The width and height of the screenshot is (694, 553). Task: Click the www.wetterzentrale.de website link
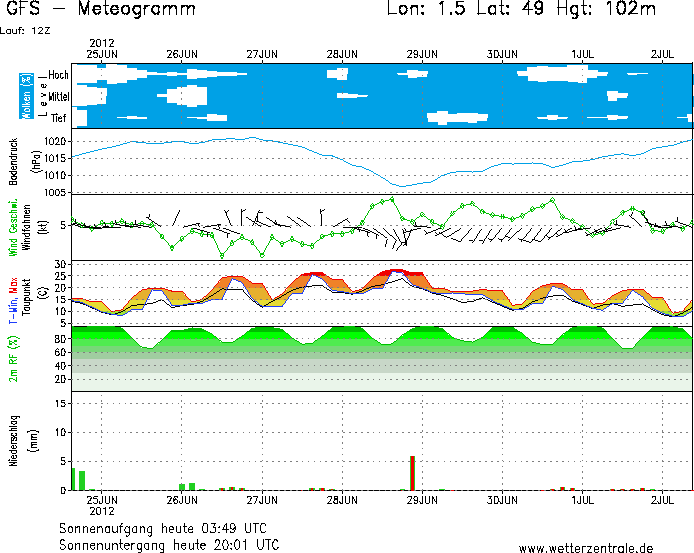pos(585,547)
